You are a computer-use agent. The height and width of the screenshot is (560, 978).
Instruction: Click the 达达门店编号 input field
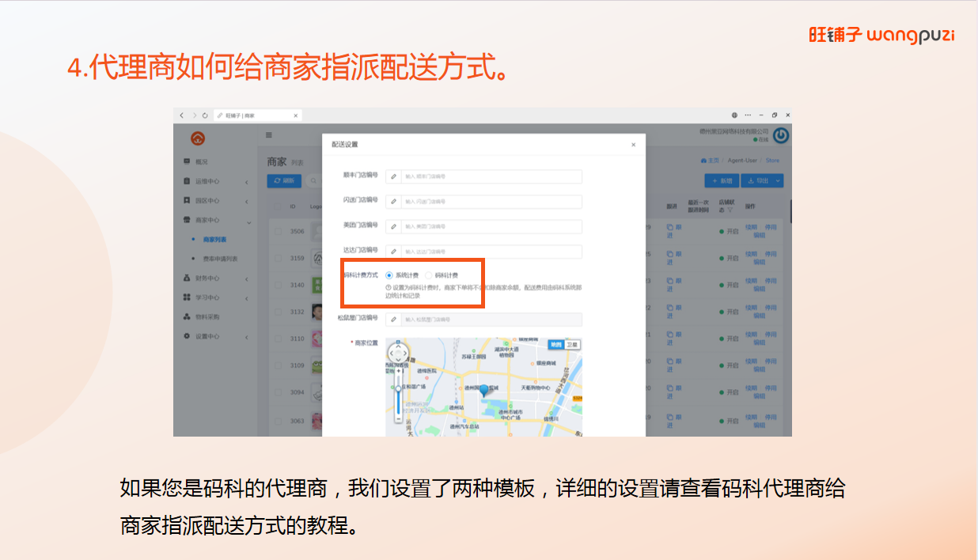[x=491, y=252]
